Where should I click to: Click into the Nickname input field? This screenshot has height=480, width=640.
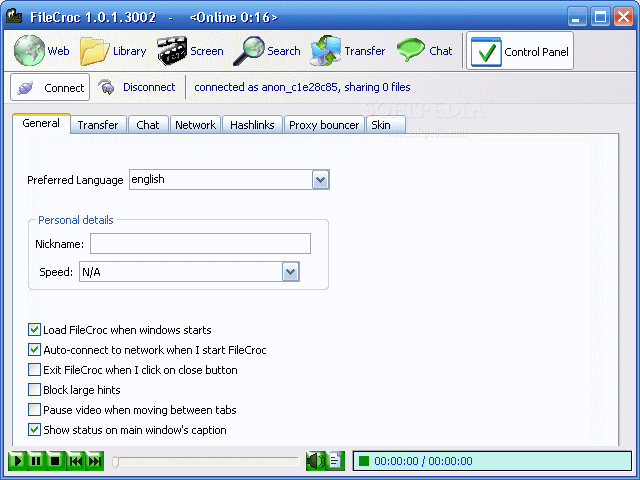point(200,243)
